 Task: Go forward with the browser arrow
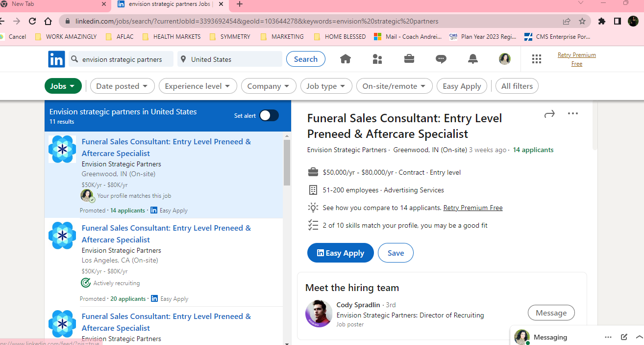pos(17,21)
